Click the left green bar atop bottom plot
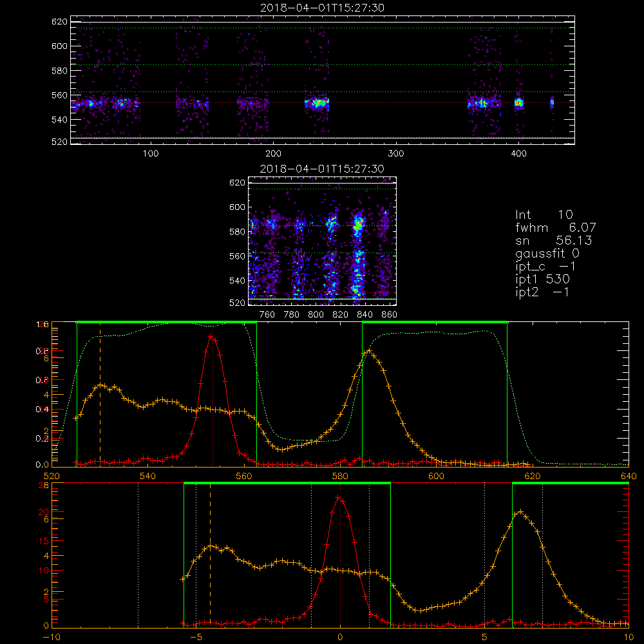The height and width of the screenshot is (644, 644). [287, 484]
